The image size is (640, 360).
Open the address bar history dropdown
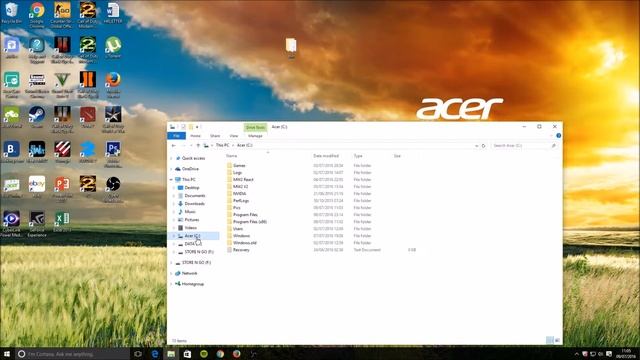coord(476,146)
